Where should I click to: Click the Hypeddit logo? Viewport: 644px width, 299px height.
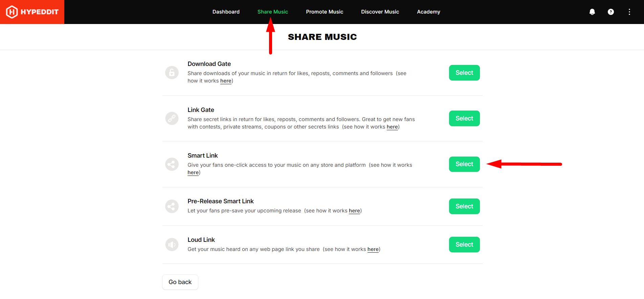click(x=32, y=12)
